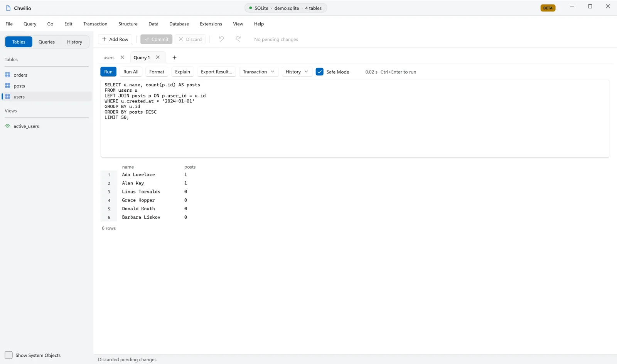617x364 pixels.
Task: Click the Chwilio document icon in title bar
Action: point(8,8)
